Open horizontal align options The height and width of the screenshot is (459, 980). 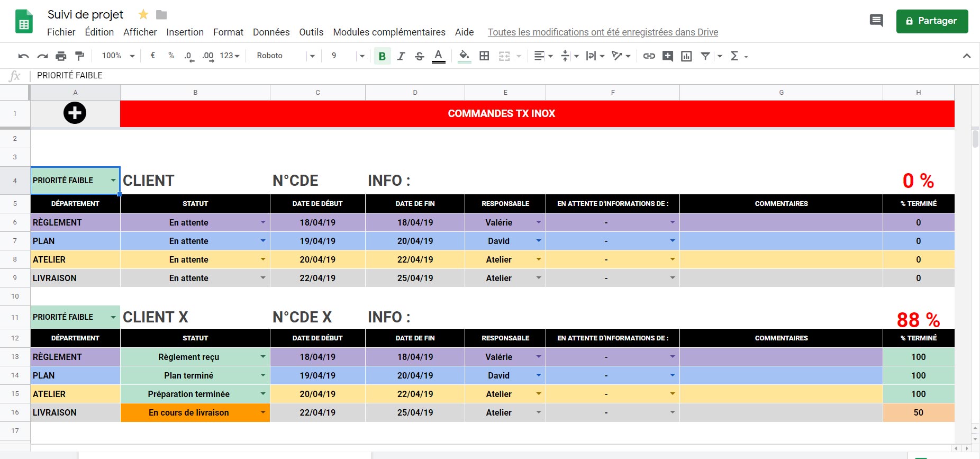[x=543, y=56]
